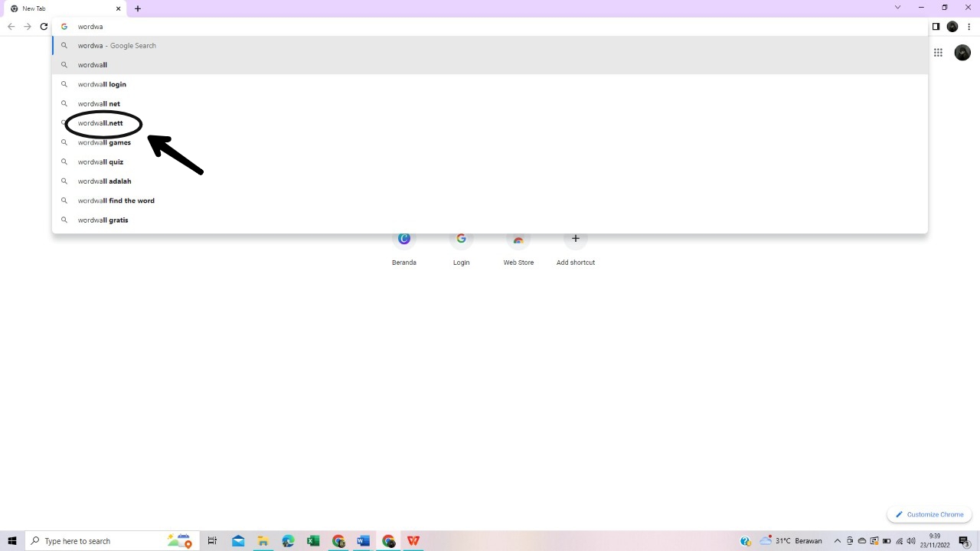Open the Google account avatar on page
Viewport: 980px width, 551px height.
point(962,52)
